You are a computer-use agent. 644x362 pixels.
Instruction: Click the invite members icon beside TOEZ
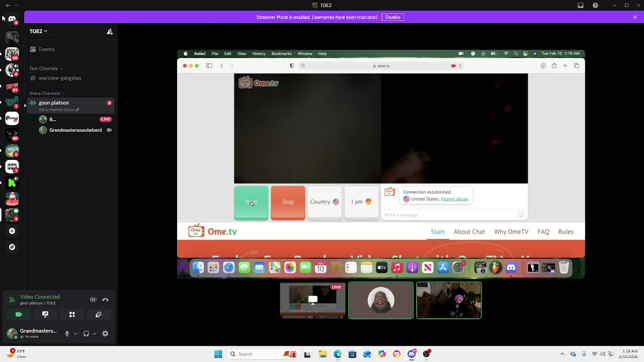pos(110,31)
